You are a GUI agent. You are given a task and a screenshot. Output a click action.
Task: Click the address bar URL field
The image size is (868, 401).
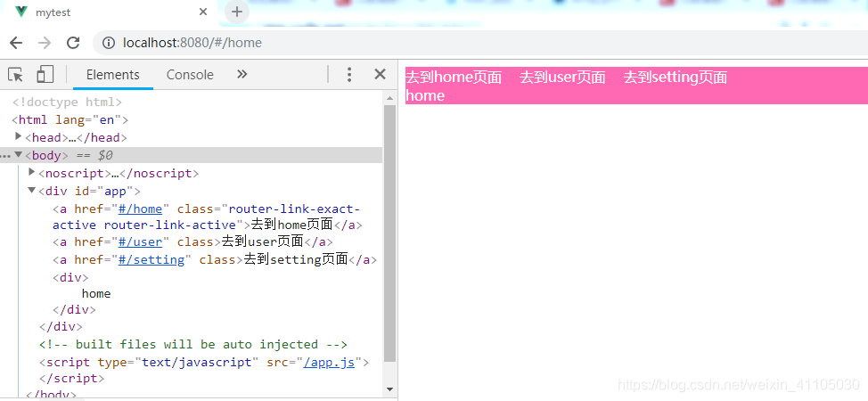tap(480, 43)
